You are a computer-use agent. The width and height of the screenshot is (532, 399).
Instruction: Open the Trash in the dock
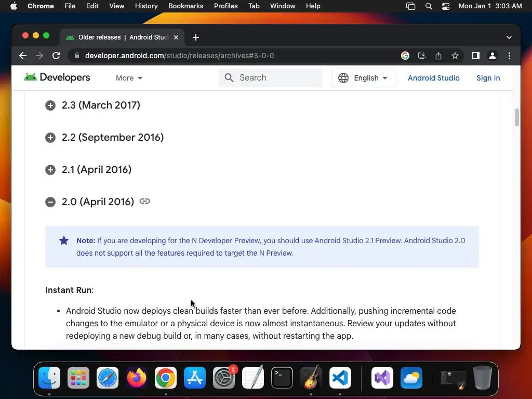click(x=483, y=378)
